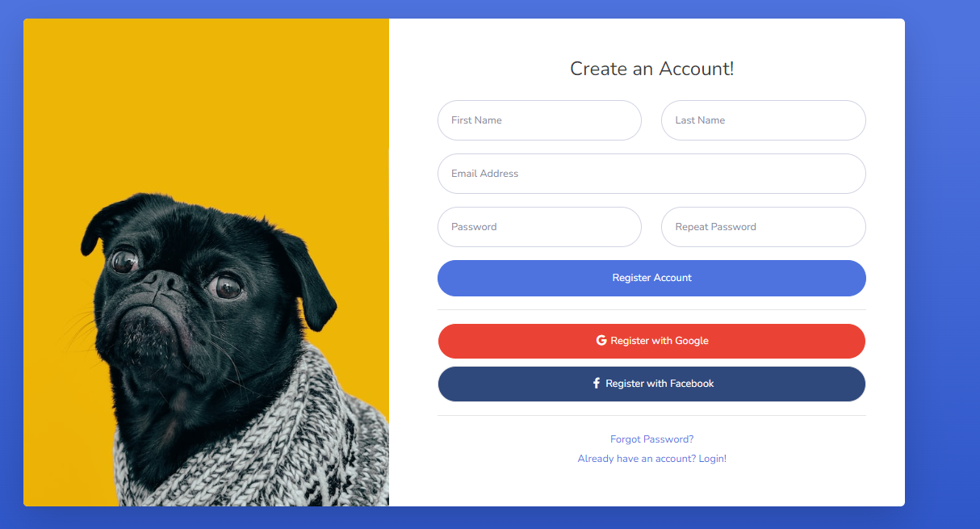Click the "Create an Account!" heading
This screenshot has width=980, height=529.
click(651, 69)
